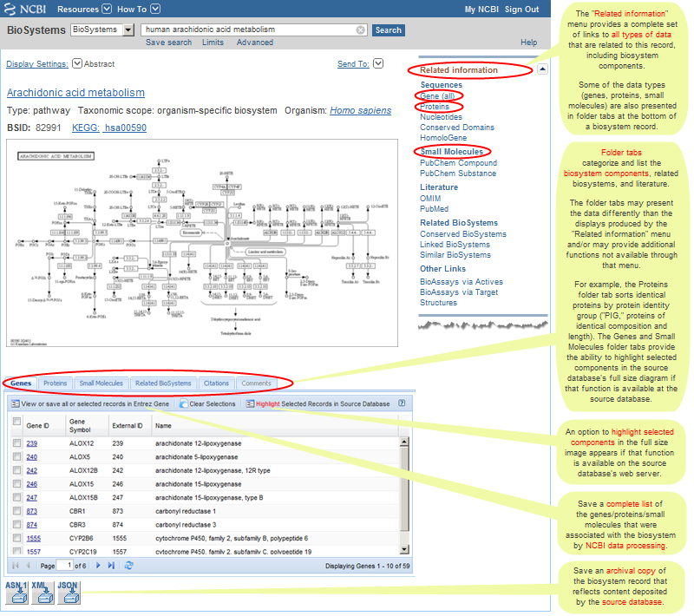Screen dimensions: 694x616
Task: Open the PubMed literature link
Action: pos(435,209)
